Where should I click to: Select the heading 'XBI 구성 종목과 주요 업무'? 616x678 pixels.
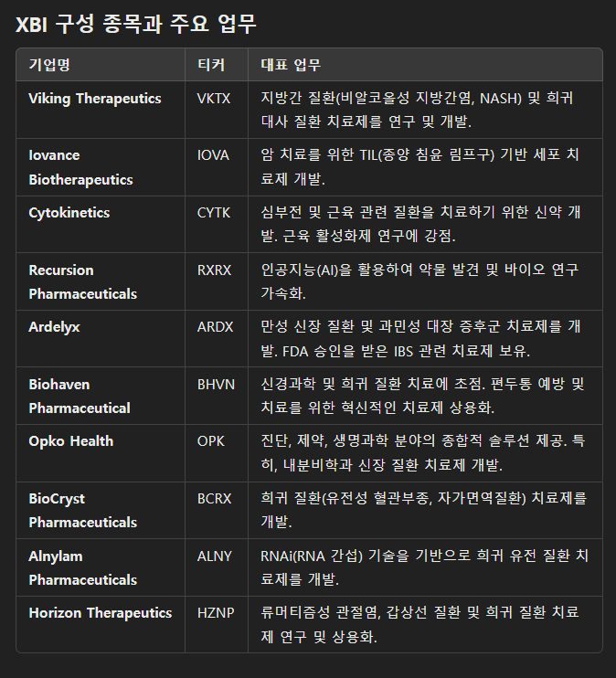click(136, 24)
